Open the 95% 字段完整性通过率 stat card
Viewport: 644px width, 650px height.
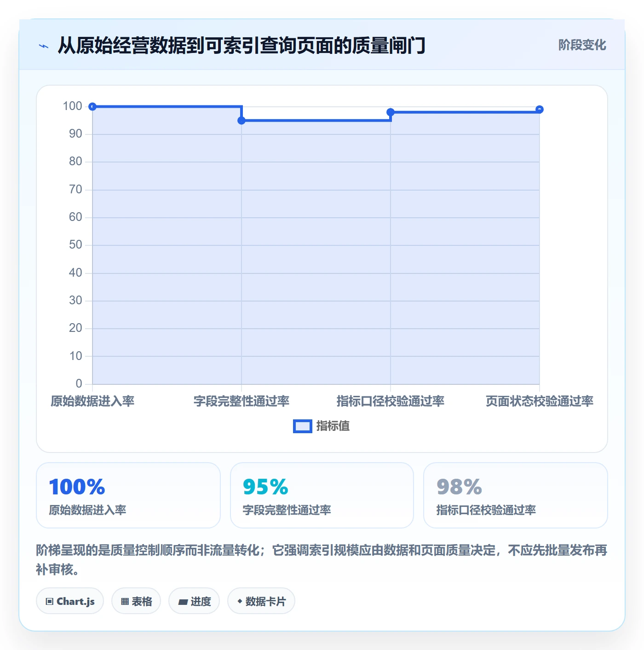(322, 495)
